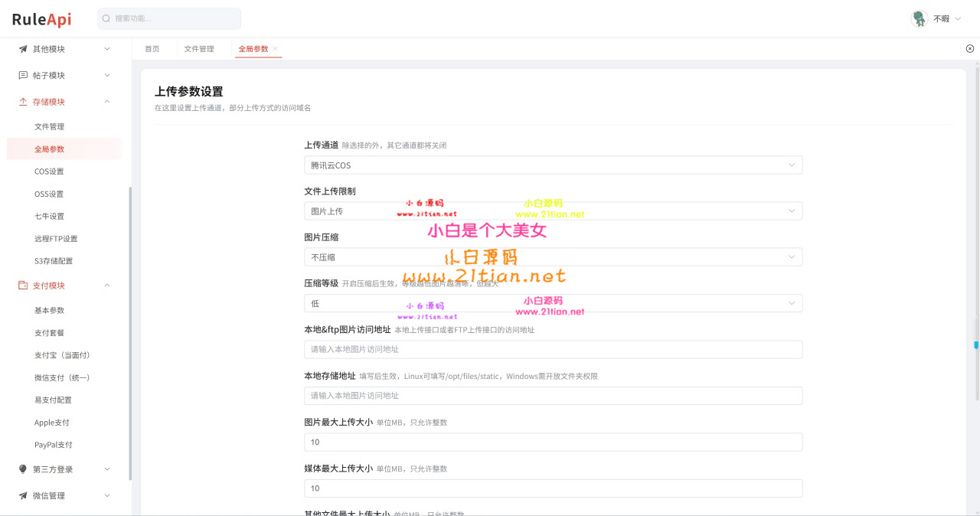The width and height of the screenshot is (980, 516).
Task: Click the message icon beside 帖子模块
Action: click(x=23, y=75)
